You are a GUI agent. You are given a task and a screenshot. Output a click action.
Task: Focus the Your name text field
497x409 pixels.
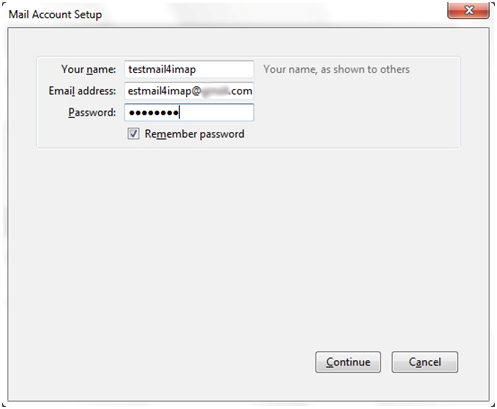[189, 69]
